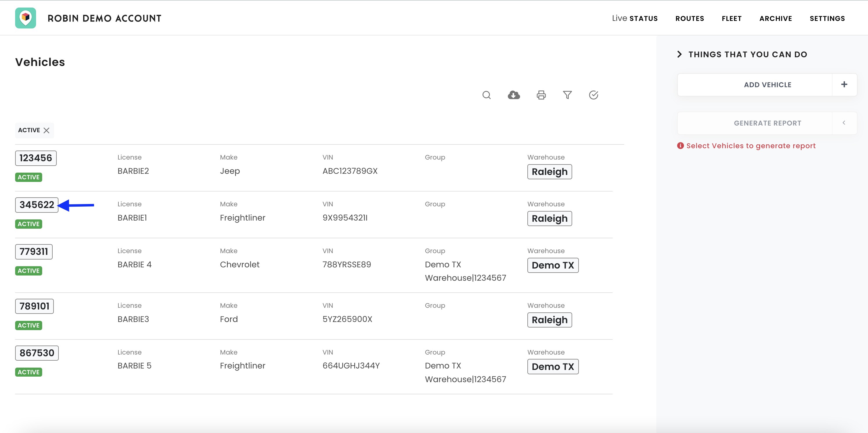Go to the Routes menu
The height and width of the screenshot is (433, 868).
(x=689, y=18)
